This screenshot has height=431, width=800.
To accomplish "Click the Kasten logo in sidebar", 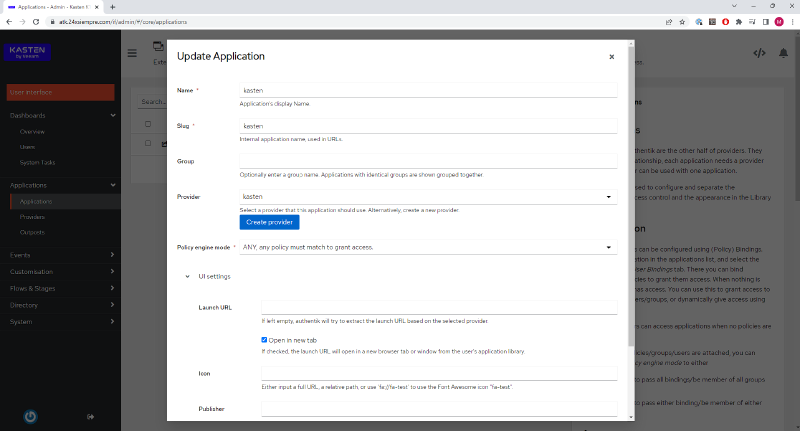I will (x=28, y=52).
